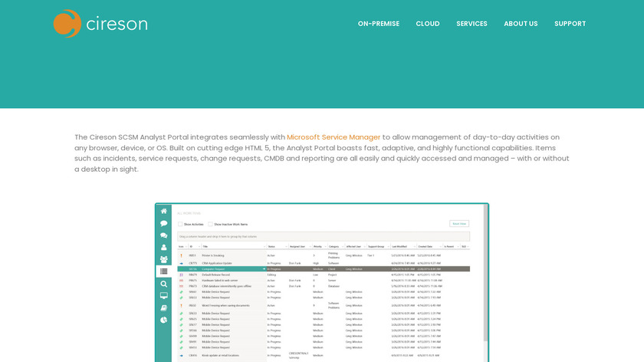Open the user group sidebar icon
Screen dimensions: 644x362
pos(163,259)
